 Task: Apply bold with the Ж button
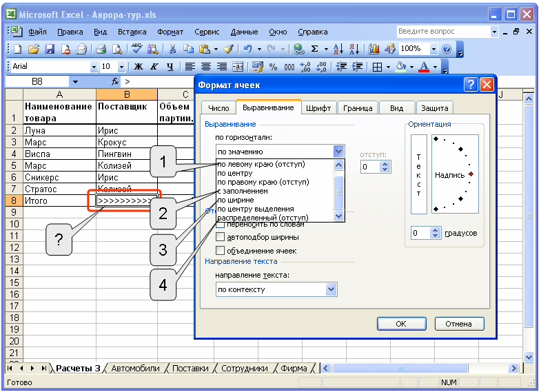139,67
